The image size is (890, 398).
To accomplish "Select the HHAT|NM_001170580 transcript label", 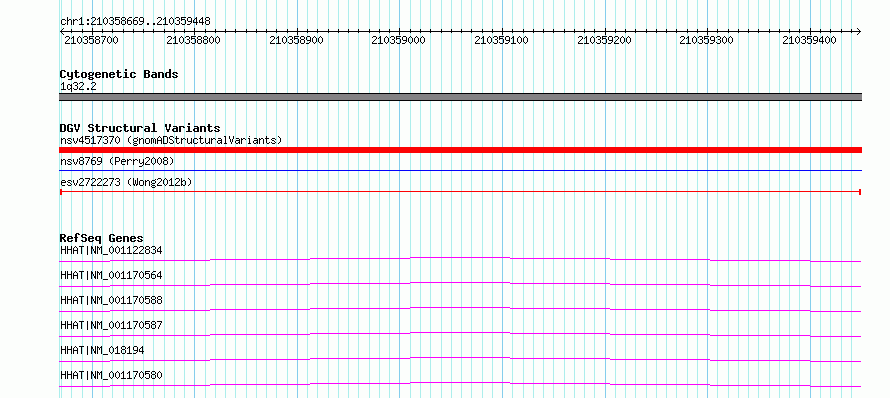I will tap(111, 375).
